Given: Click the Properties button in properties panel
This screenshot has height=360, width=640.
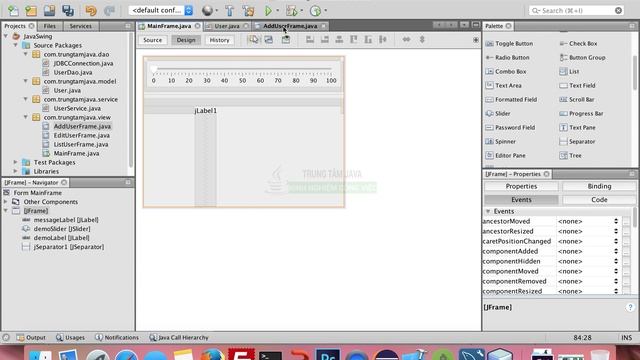Looking at the screenshot, I should [x=521, y=186].
